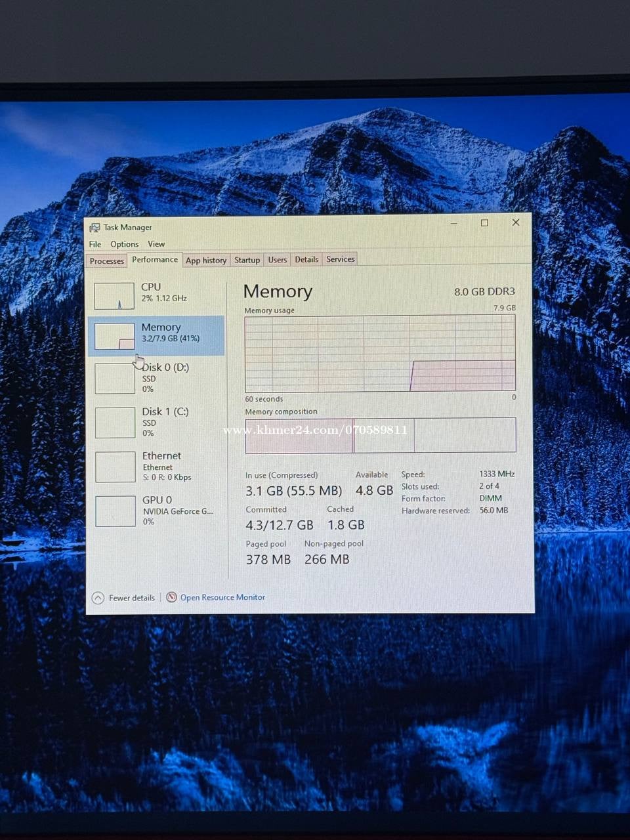The height and width of the screenshot is (840, 630).
Task: Switch to the Services tab
Action: point(341,259)
